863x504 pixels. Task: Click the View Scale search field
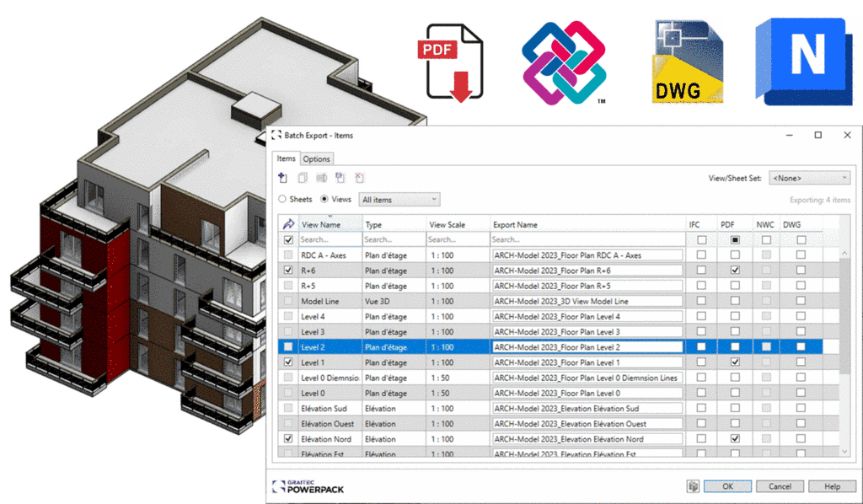pyautogui.click(x=458, y=240)
